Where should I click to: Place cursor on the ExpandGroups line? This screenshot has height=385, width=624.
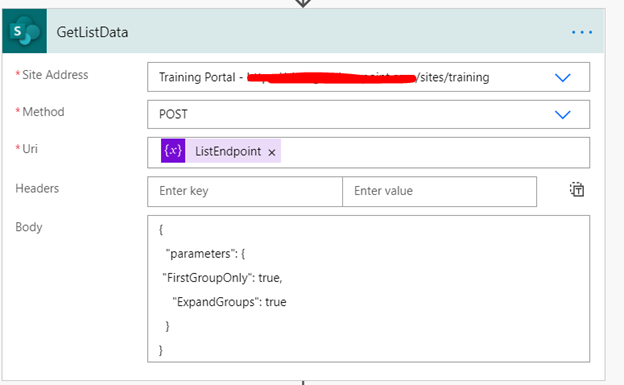[x=229, y=302]
